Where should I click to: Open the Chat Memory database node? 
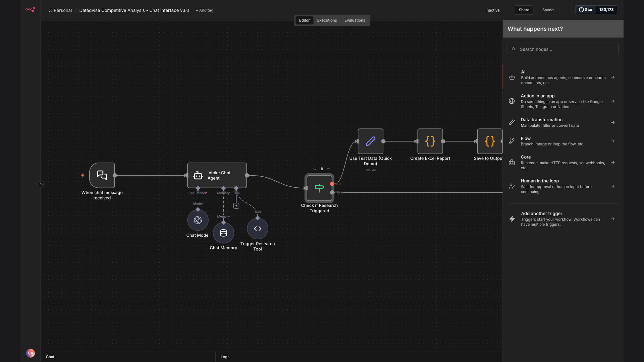click(223, 233)
